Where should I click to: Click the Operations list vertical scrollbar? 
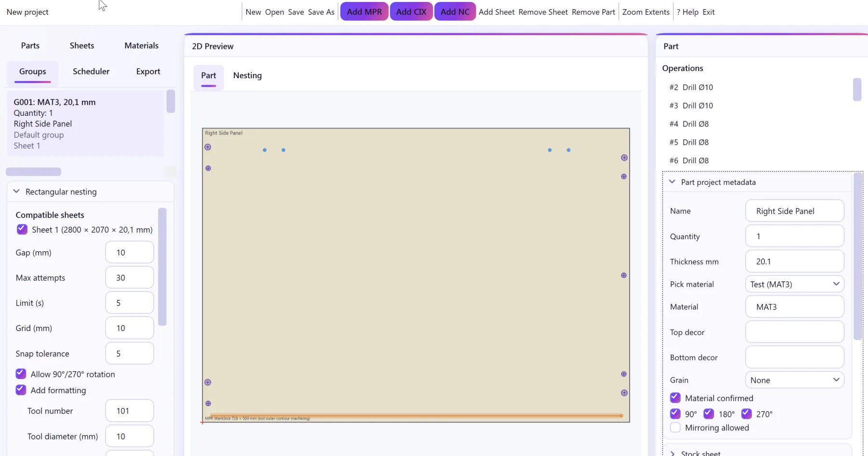tap(857, 89)
